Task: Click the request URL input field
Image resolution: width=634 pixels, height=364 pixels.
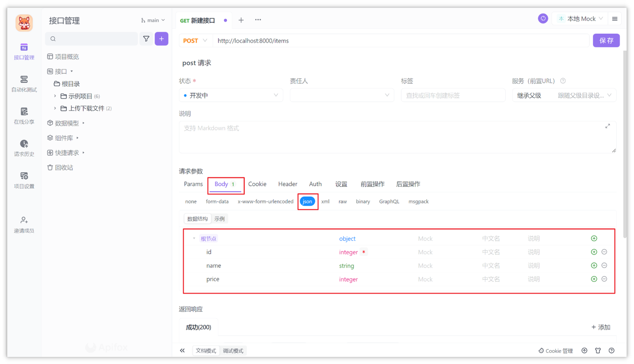Action: [x=401, y=41]
